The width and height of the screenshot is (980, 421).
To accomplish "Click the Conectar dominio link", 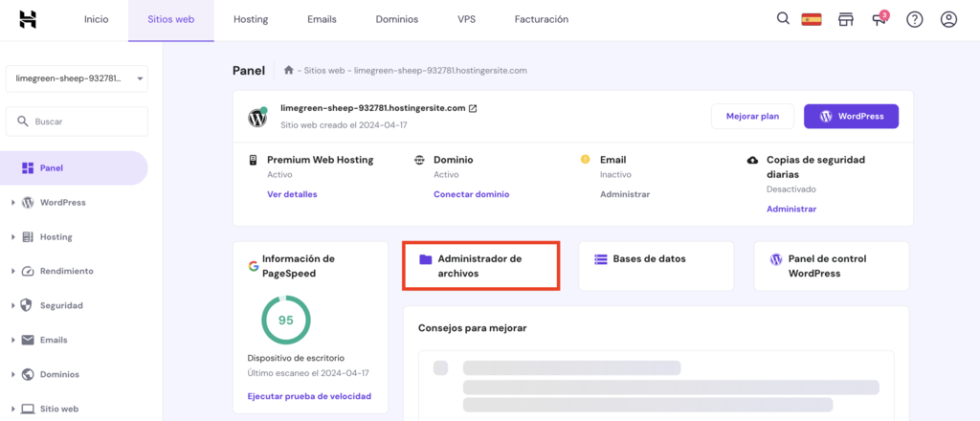I will [471, 194].
